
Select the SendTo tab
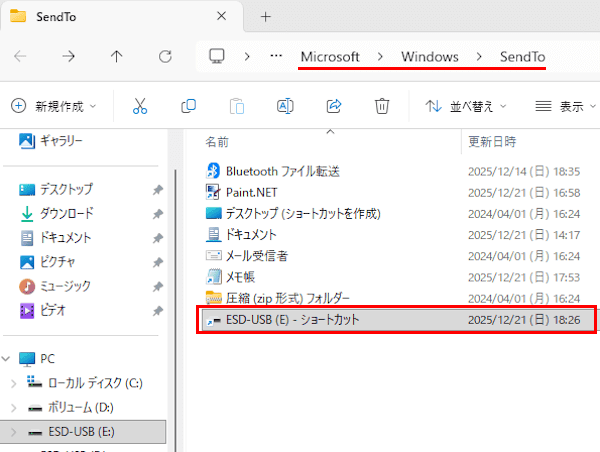coord(121,16)
